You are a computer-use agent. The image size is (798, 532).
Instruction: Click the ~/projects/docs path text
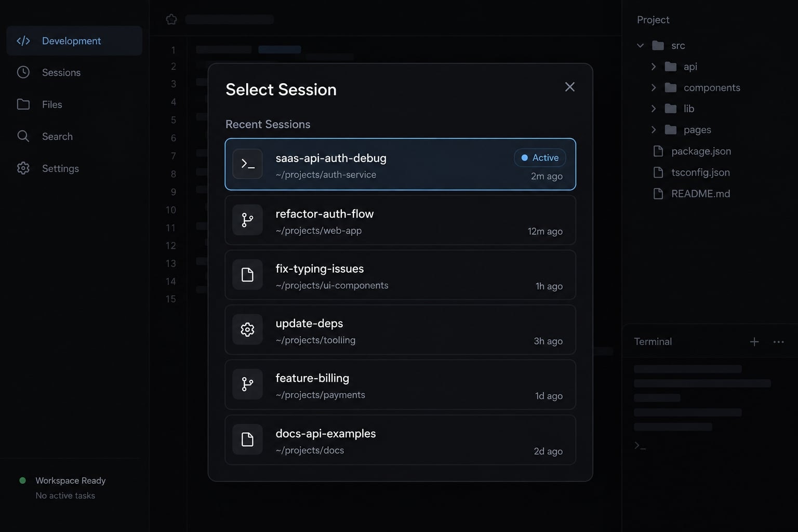coord(310,450)
